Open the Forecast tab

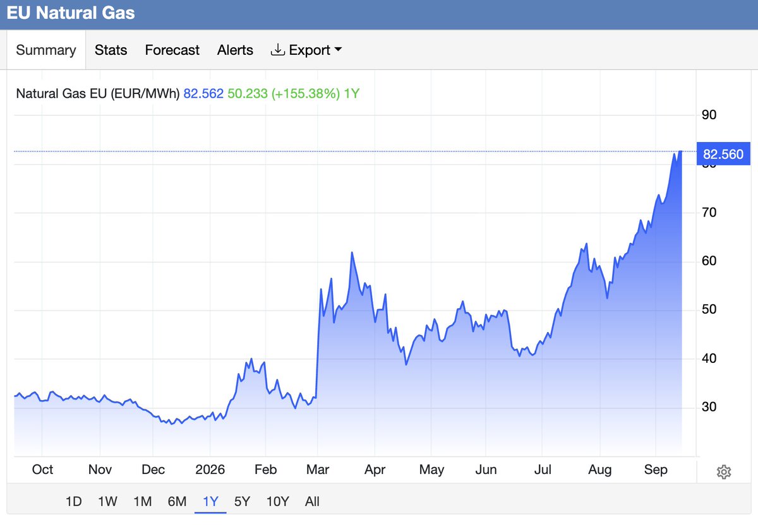click(x=172, y=50)
